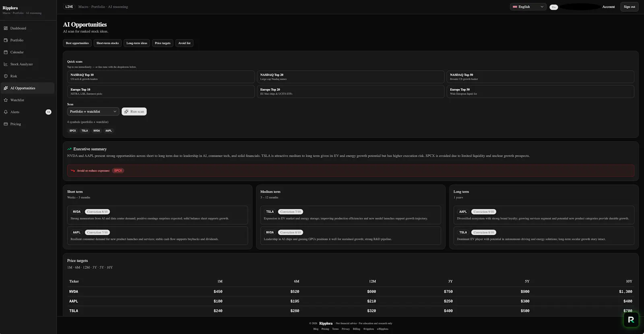Click AAPL 12M target $210

point(372,301)
